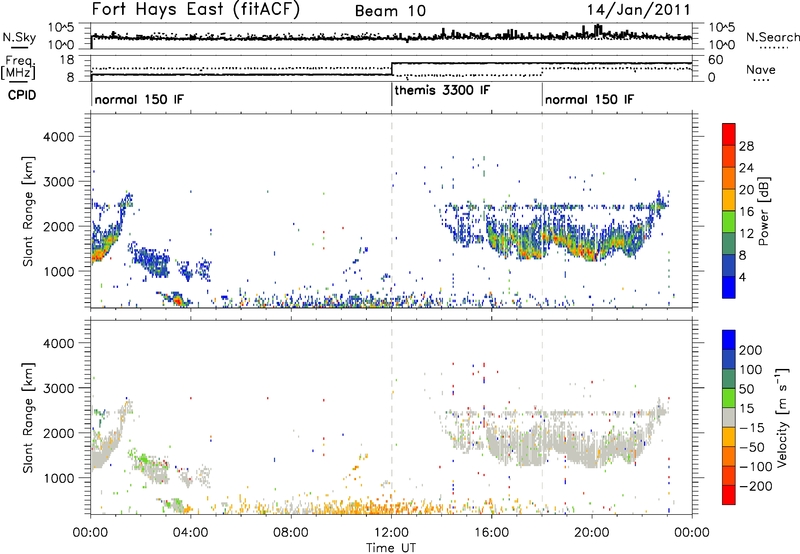
Task: Click the '-200' tick on Velocity colorbar
Action: pyautogui.click(x=754, y=486)
